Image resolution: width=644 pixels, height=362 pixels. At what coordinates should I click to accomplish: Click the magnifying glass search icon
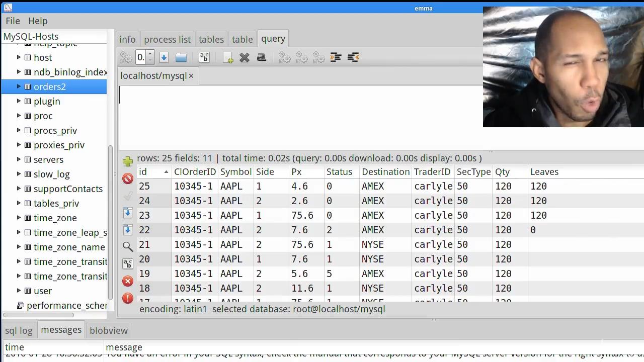click(128, 246)
